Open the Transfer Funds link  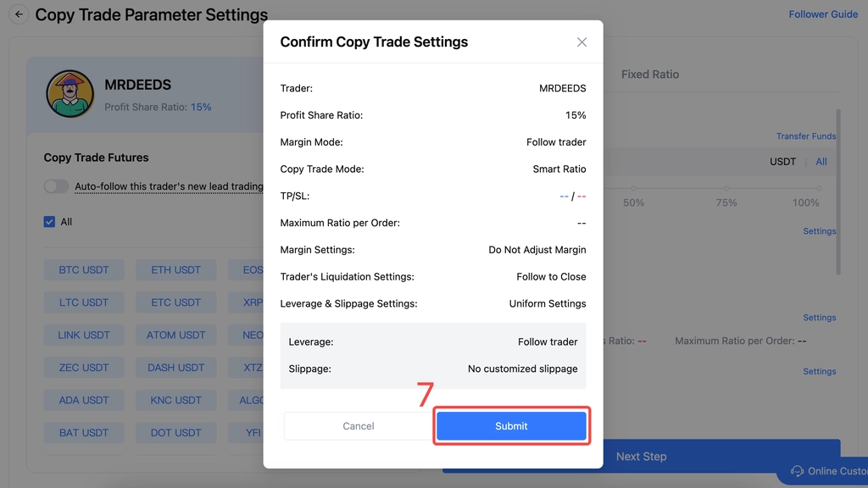point(805,136)
